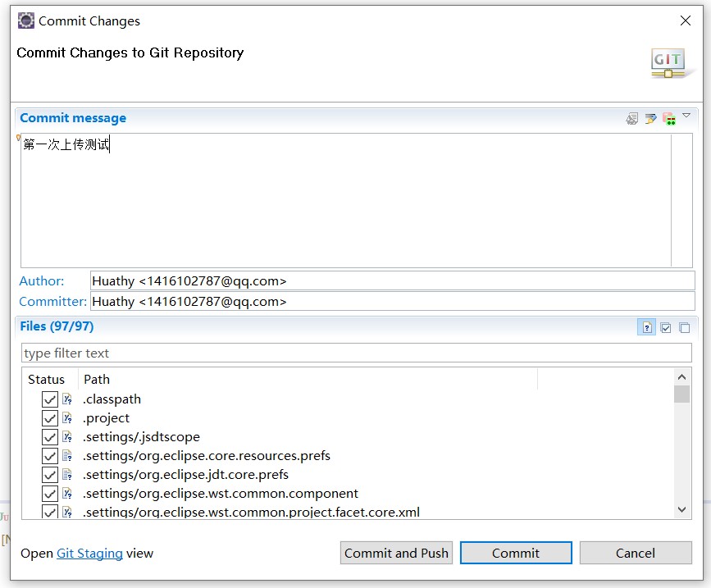Screen dimensions: 711x588
Task: Click the file list scrollbar thumb
Action: click(x=681, y=394)
